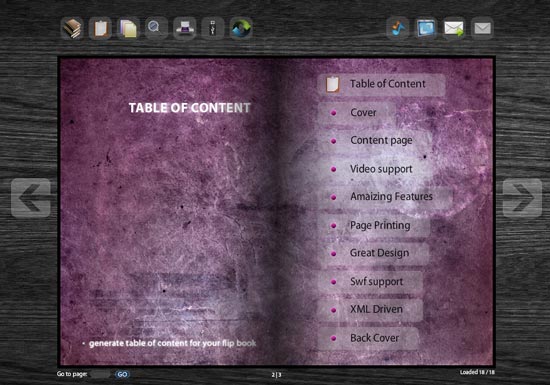
Task: Click the GO button
Action: 122,374
